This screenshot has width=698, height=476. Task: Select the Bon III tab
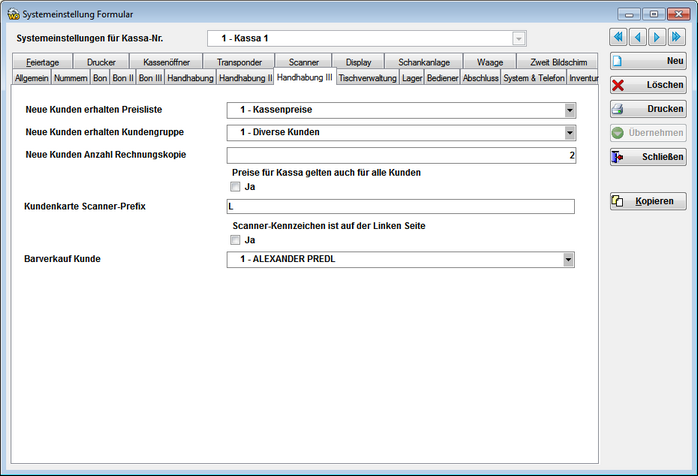tap(150, 78)
